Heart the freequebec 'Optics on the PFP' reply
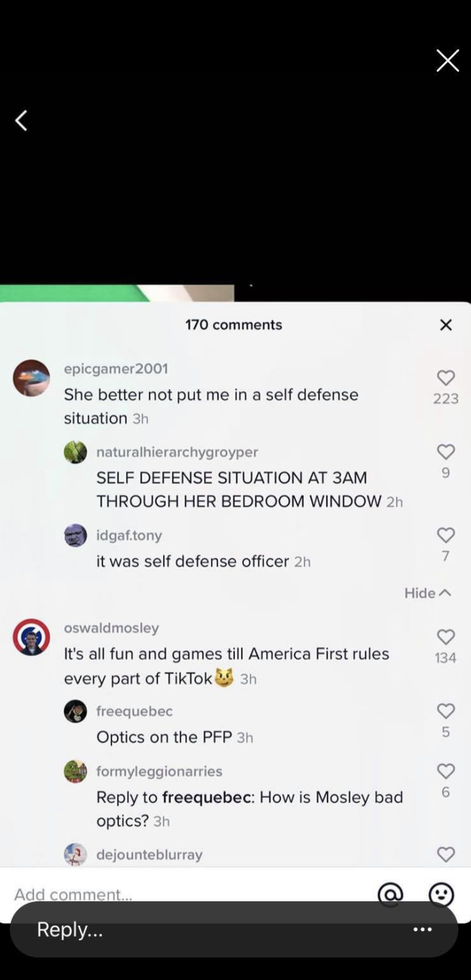Viewport: 471px width, 980px height. pyautogui.click(x=446, y=710)
